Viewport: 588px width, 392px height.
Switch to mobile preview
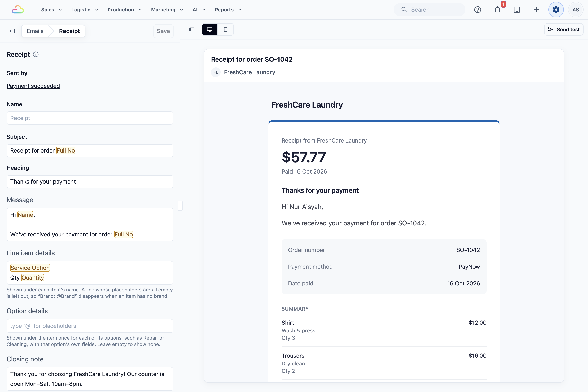(225, 29)
